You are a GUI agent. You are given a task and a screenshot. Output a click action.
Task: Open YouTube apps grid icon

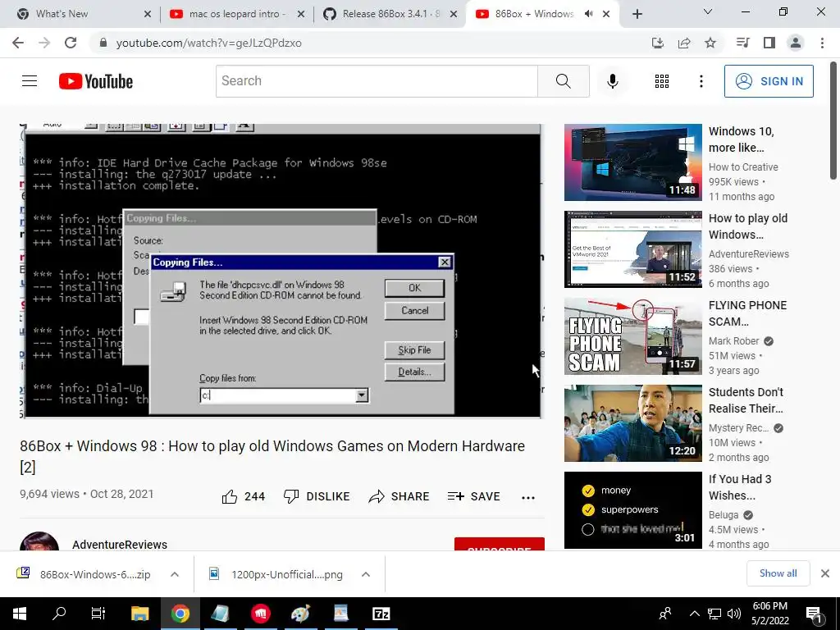click(x=662, y=81)
